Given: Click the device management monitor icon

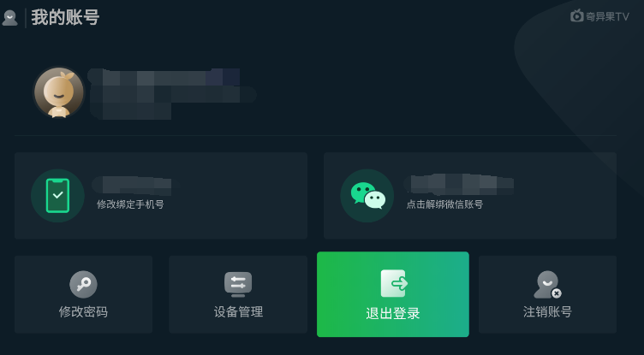Looking at the screenshot, I should point(238,284).
